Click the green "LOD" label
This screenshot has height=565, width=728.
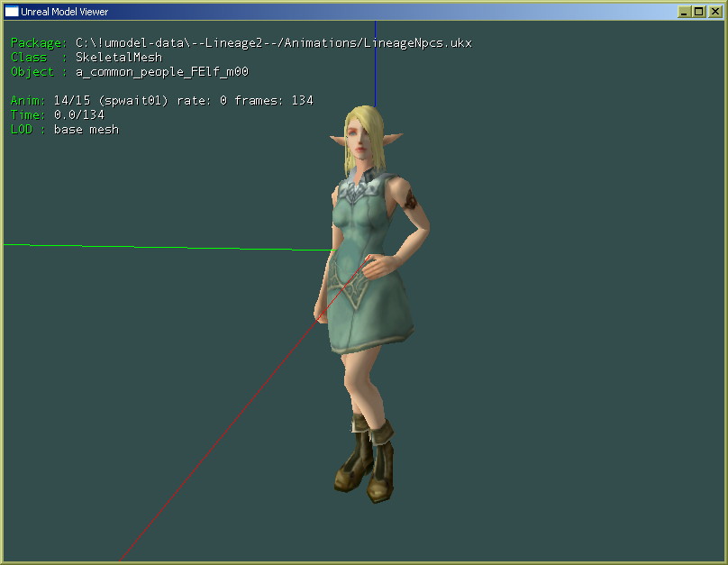click(x=22, y=130)
